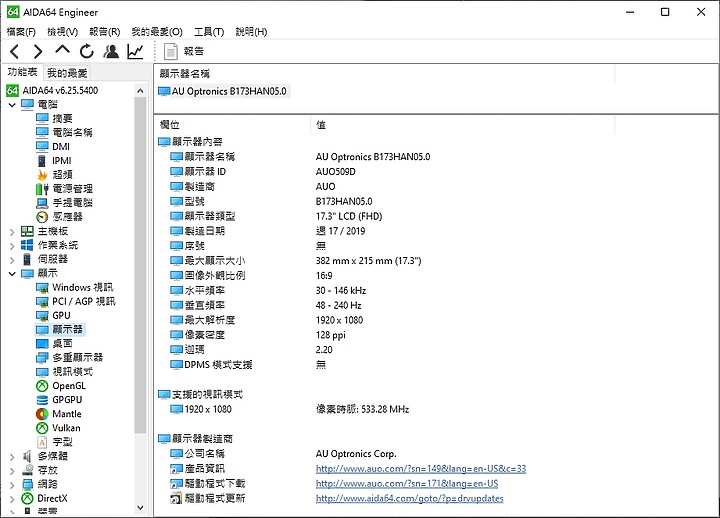This screenshot has width=720, height=518.
Task: Select the 桌面 item icon
Action: [x=42, y=344]
